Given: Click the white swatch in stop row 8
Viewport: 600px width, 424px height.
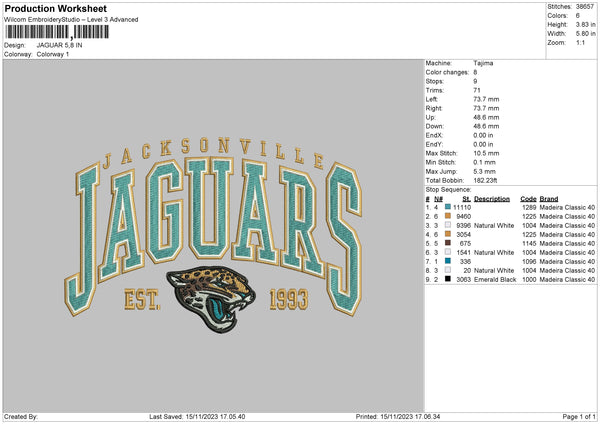Looking at the screenshot, I should point(448,270).
